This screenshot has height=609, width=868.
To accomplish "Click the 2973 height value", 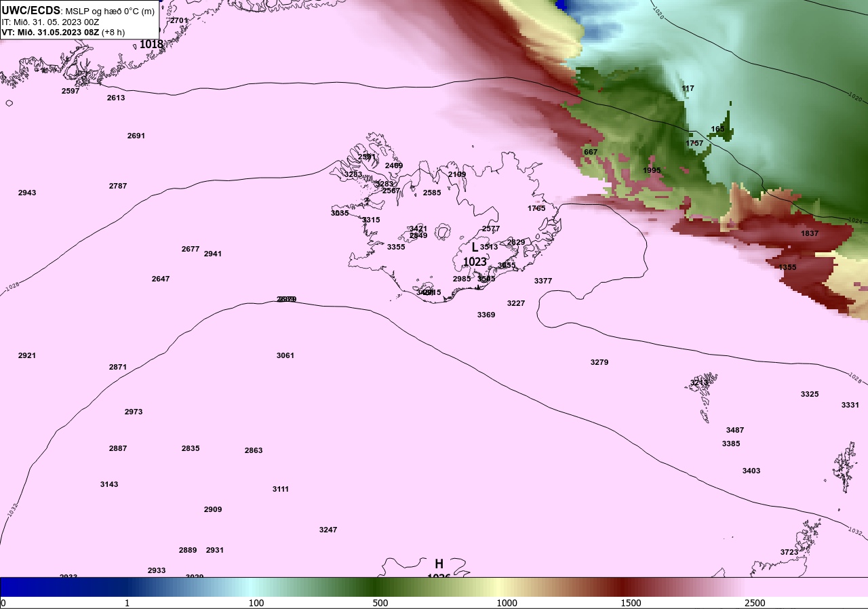I will click(134, 412).
